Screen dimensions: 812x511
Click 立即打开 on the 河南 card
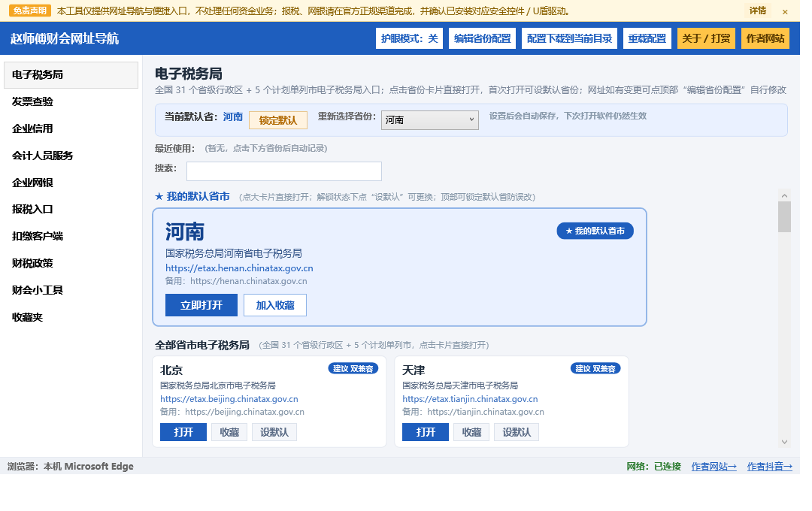click(201, 305)
